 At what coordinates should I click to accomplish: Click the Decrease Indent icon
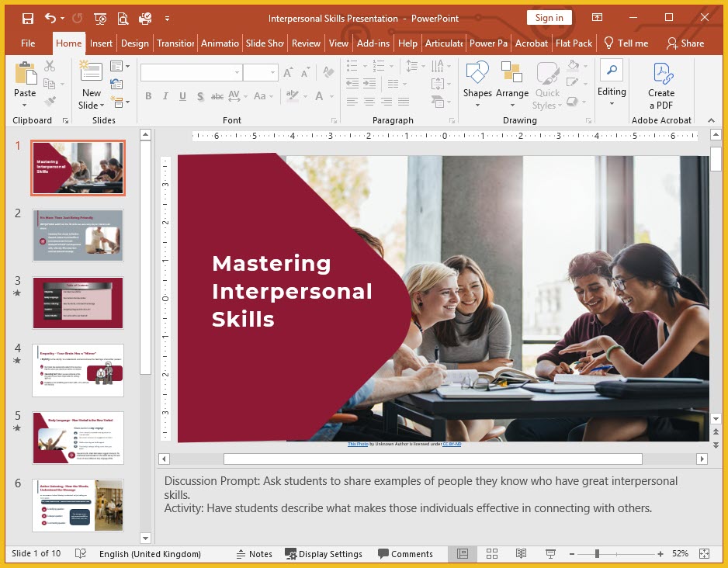pyautogui.click(x=352, y=84)
